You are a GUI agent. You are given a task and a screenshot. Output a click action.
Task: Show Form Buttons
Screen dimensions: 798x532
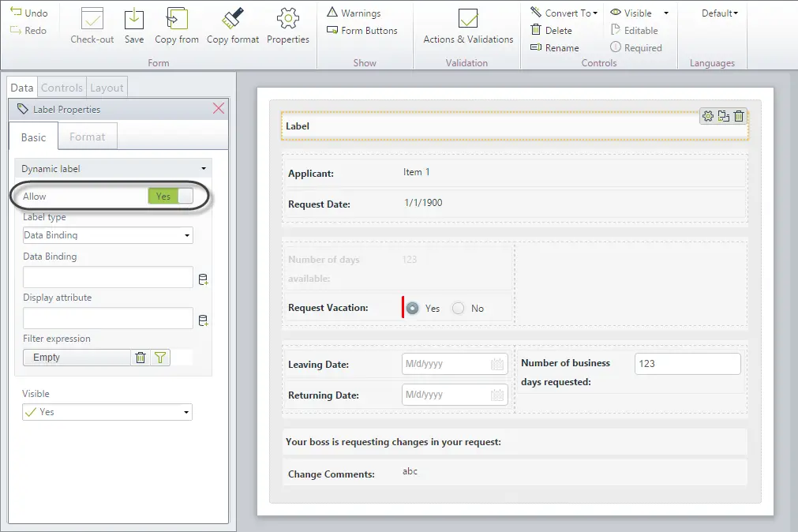click(362, 31)
